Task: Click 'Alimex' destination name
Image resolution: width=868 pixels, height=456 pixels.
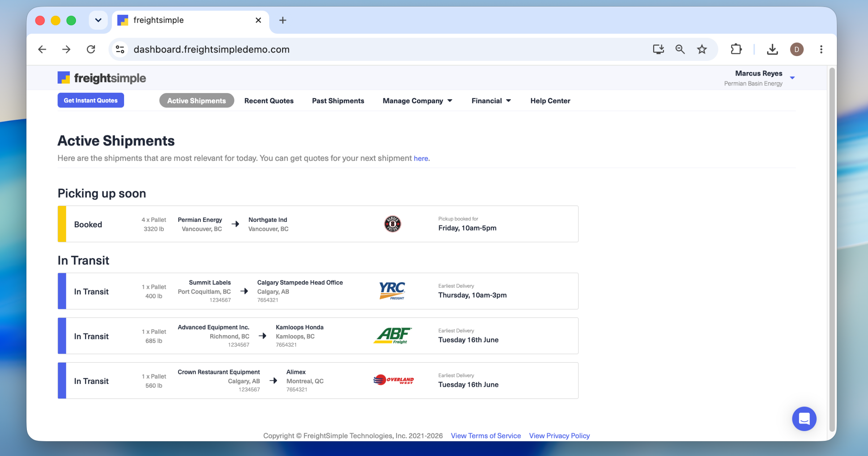Action: [x=296, y=372]
